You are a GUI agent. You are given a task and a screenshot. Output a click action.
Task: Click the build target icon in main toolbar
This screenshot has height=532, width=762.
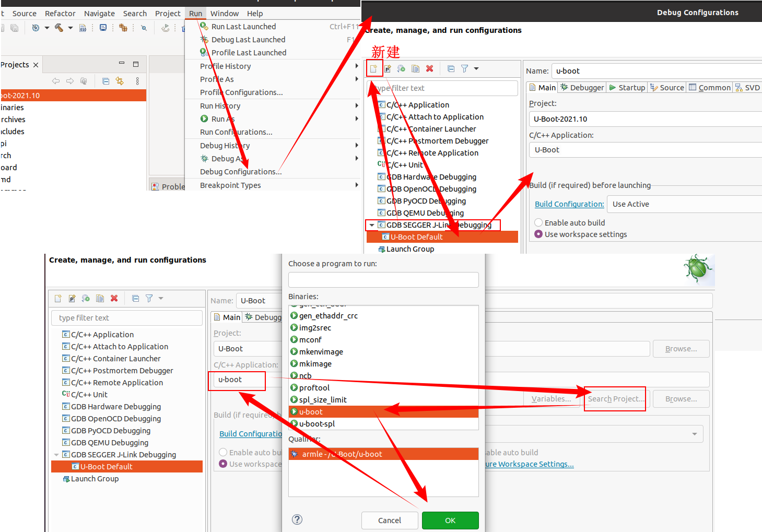click(x=36, y=28)
